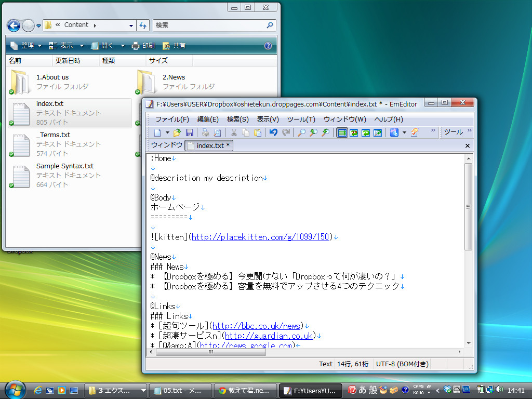
Task: Refresh the Explorer Content folder
Action: (x=143, y=25)
